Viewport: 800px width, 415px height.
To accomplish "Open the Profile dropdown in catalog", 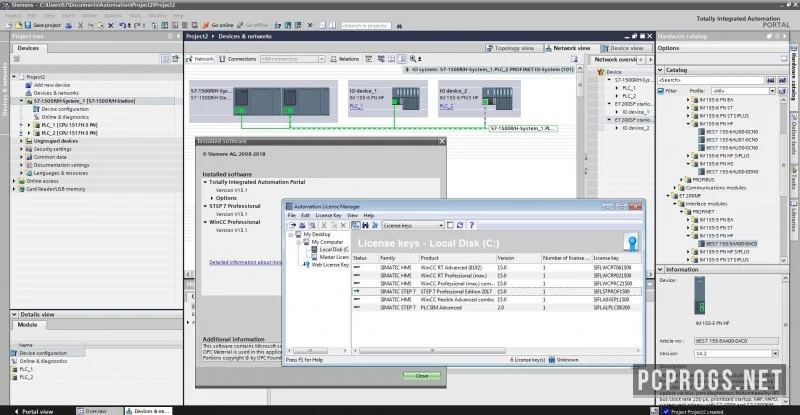I will point(772,91).
